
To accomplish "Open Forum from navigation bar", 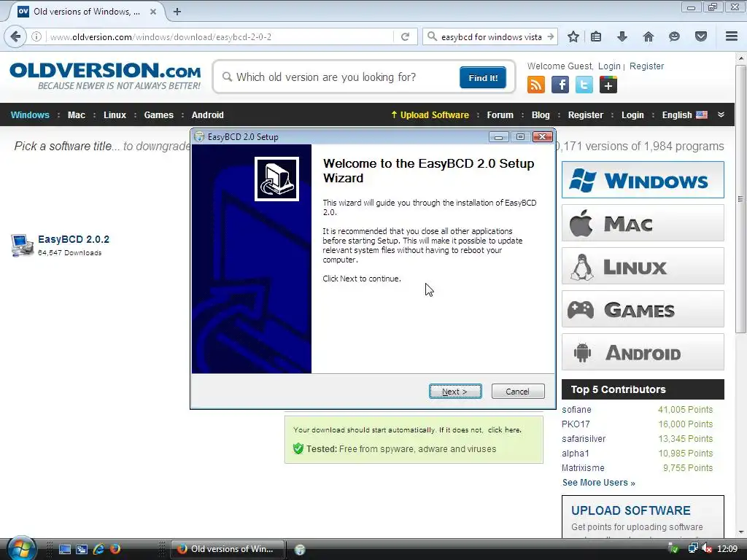I will pyautogui.click(x=500, y=114).
